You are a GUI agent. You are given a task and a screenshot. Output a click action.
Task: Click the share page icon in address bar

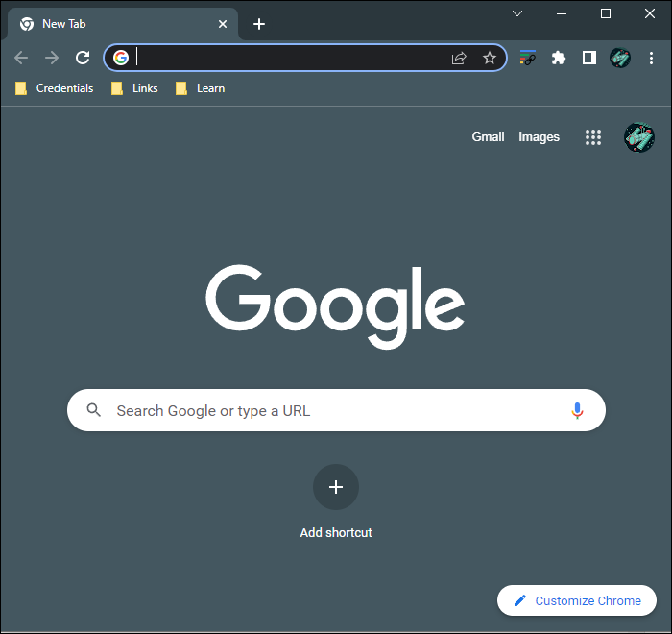click(x=459, y=58)
